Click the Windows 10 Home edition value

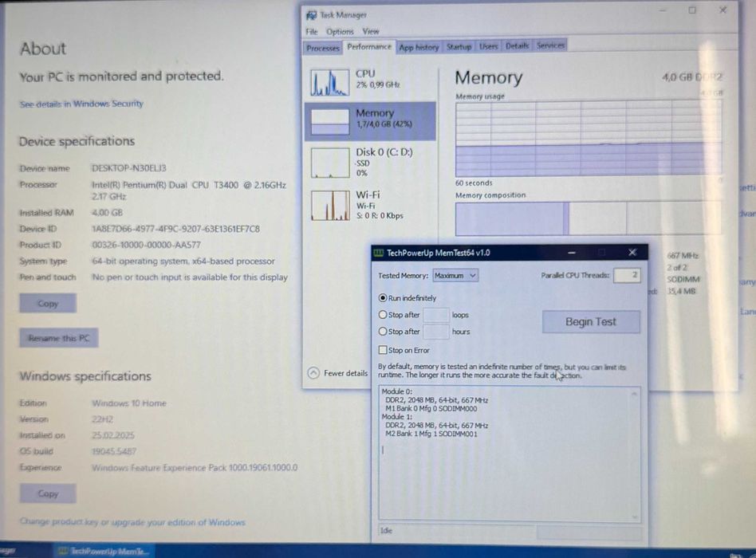pyautogui.click(x=129, y=403)
